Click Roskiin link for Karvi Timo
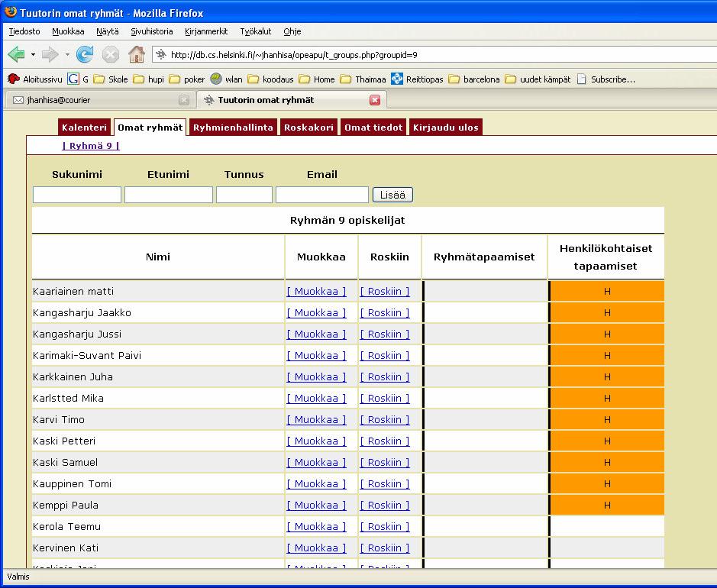The width and height of the screenshot is (717, 588). coord(385,420)
